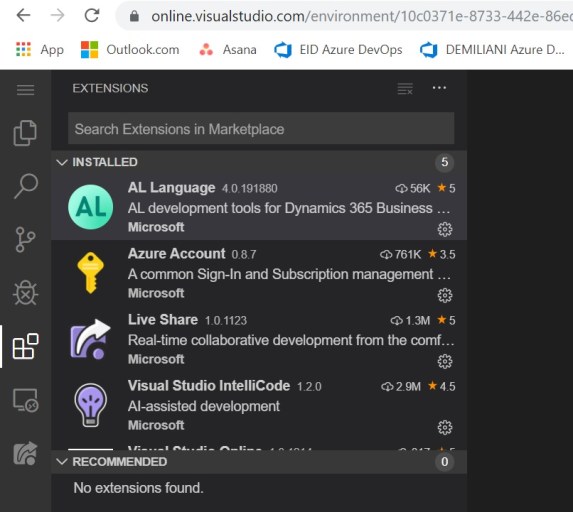Click AL Language version 4.0.191880
Image resolution: width=573 pixels, height=512 pixels.
click(250, 189)
